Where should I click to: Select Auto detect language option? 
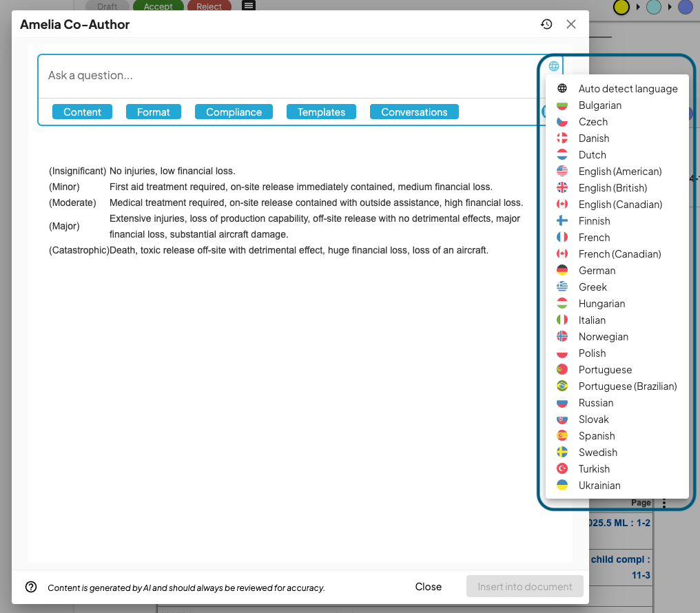(617, 89)
